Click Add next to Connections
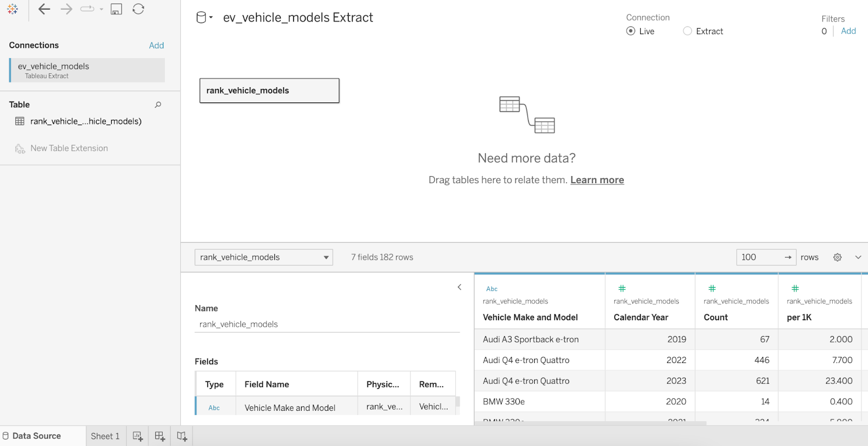This screenshot has width=868, height=446. tap(156, 46)
